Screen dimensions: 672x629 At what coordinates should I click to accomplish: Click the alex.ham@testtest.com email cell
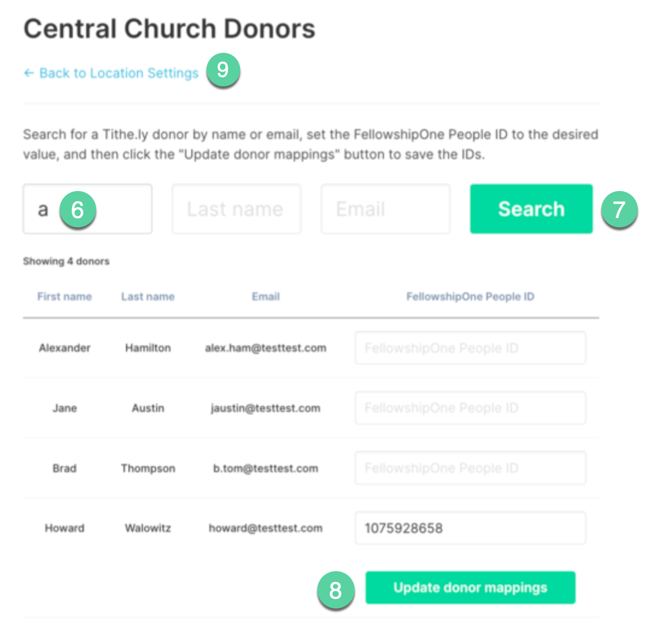tap(265, 348)
